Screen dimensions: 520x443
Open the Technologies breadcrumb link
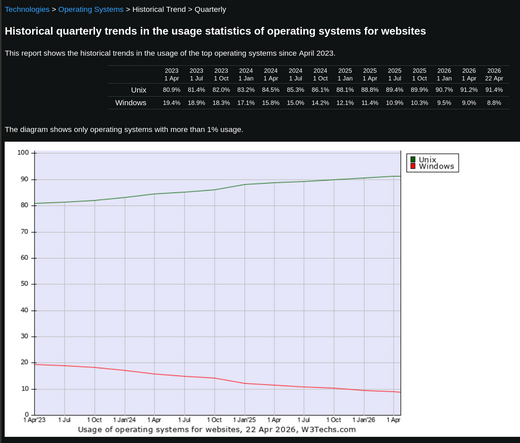pyautogui.click(x=27, y=9)
